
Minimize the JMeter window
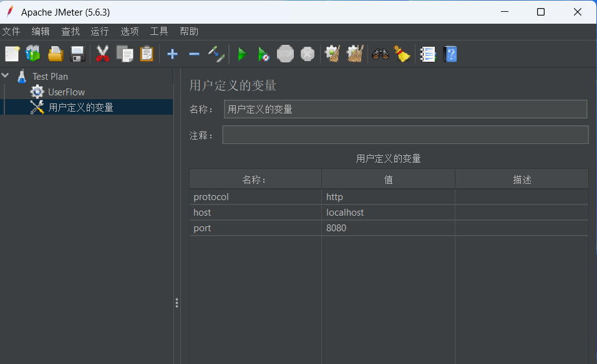tap(505, 12)
